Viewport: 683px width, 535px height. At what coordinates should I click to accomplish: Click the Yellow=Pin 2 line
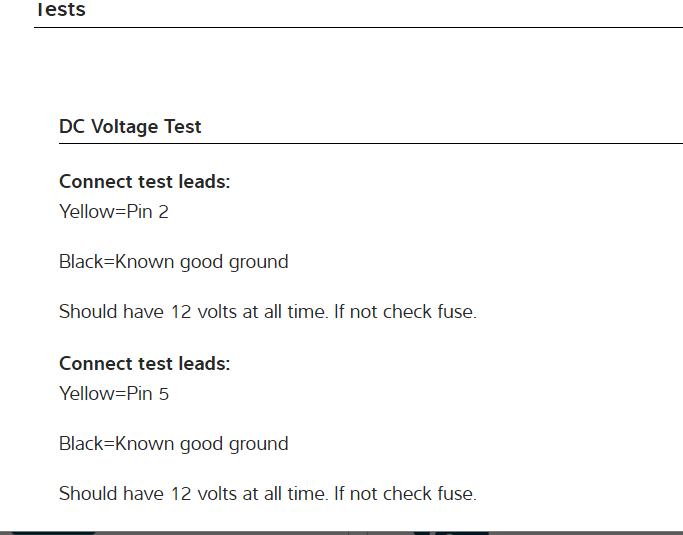[x=114, y=212]
